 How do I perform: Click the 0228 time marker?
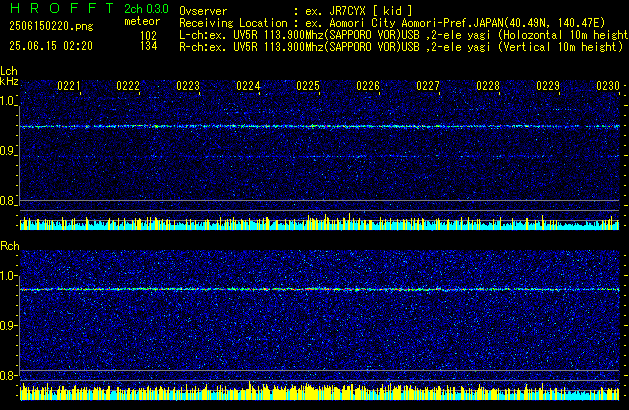click(488, 86)
